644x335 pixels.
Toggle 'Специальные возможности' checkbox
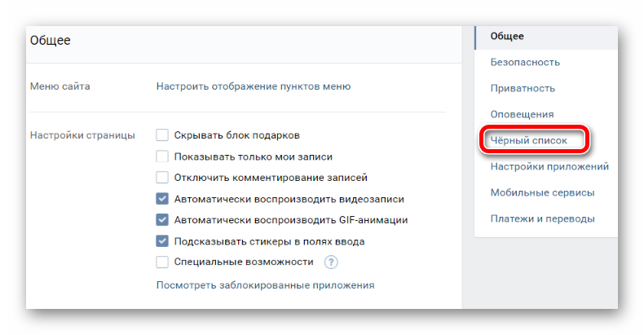162,262
